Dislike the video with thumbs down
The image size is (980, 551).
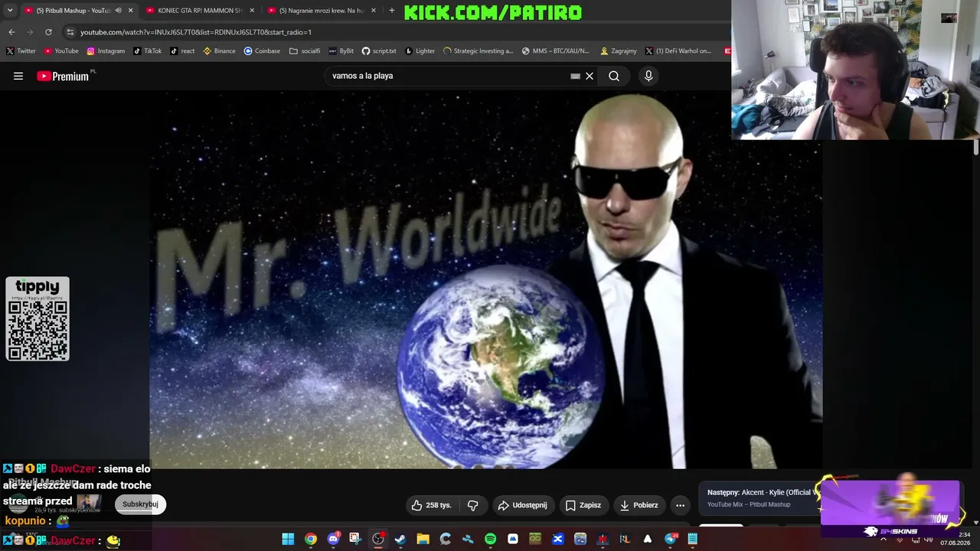point(473,505)
